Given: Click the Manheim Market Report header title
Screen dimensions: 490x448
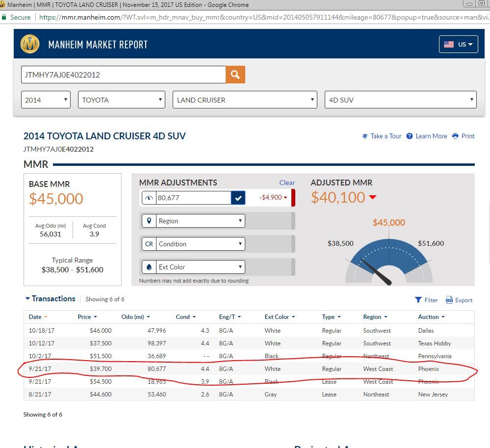Looking at the screenshot, I should 98,45.
